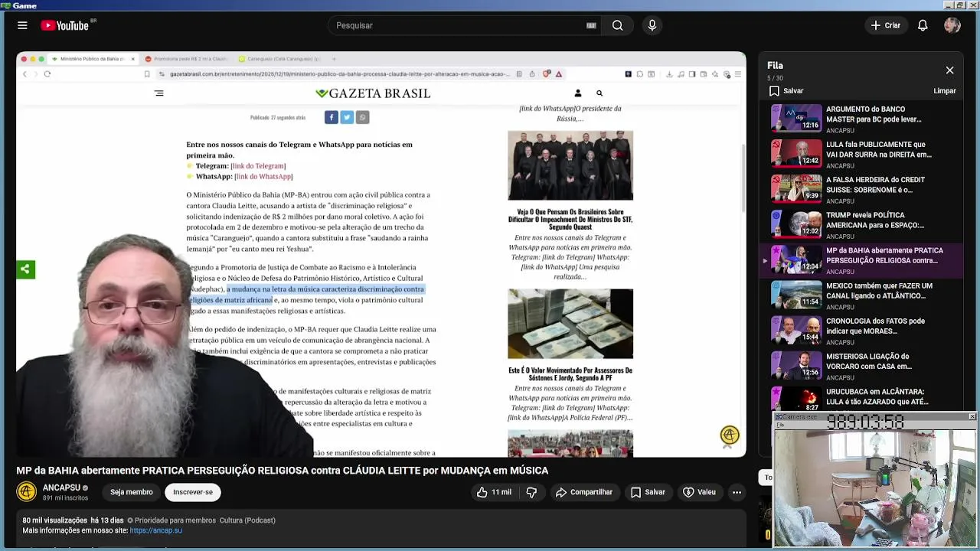Click the Cultura (Podcast) category text
This screenshot has height=551, width=980.
[x=247, y=520]
